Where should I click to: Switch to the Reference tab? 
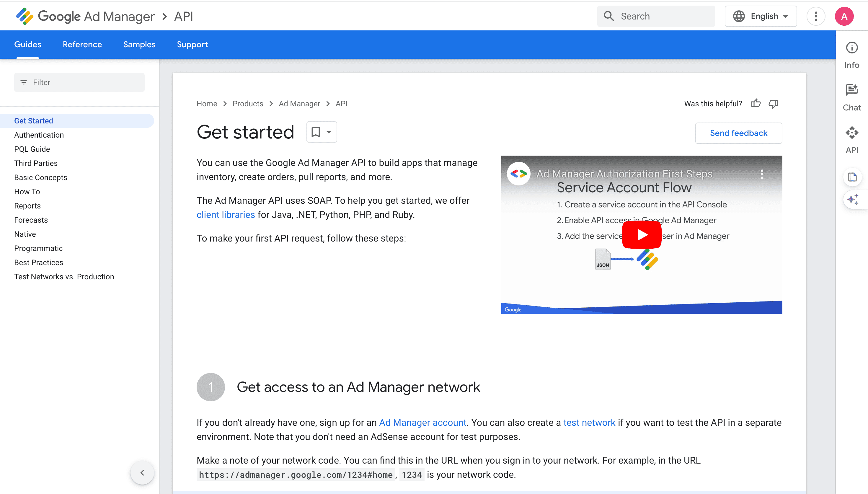tap(82, 45)
